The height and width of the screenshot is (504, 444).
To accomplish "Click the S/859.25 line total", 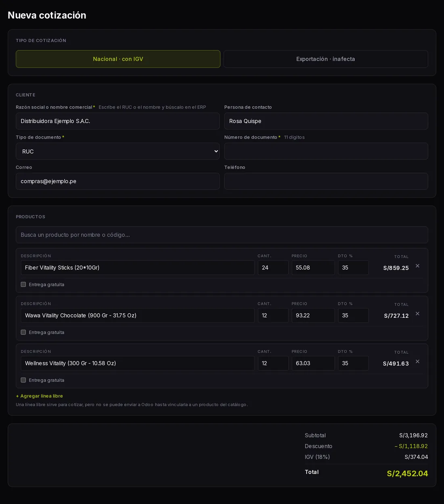I will tap(396, 268).
